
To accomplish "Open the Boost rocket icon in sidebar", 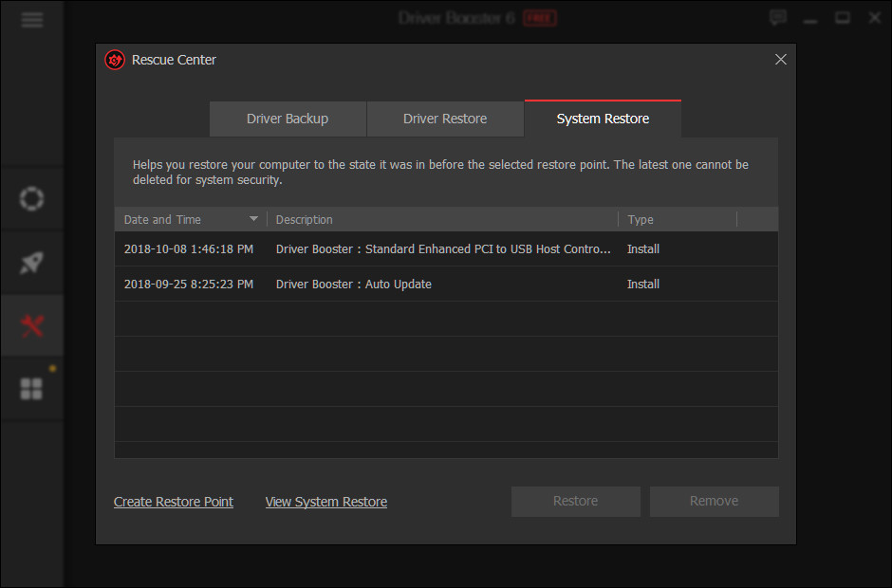I will click(31, 263).
